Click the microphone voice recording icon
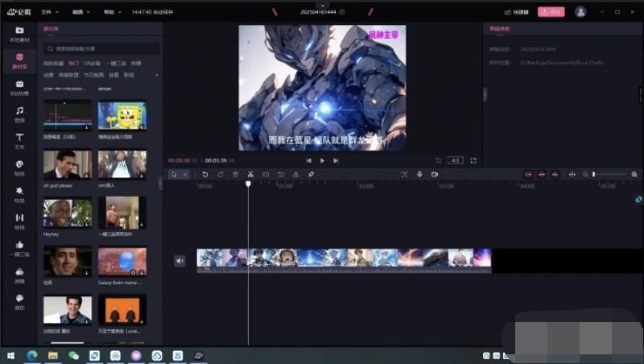The height and width of the screenshot is (364, 644). [x=419, y=174]
